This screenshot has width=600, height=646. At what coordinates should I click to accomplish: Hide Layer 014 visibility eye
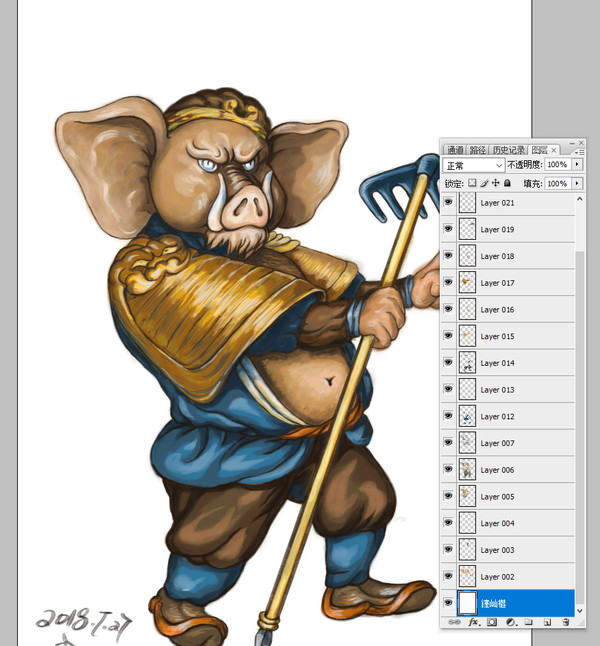tap(448, 363)
